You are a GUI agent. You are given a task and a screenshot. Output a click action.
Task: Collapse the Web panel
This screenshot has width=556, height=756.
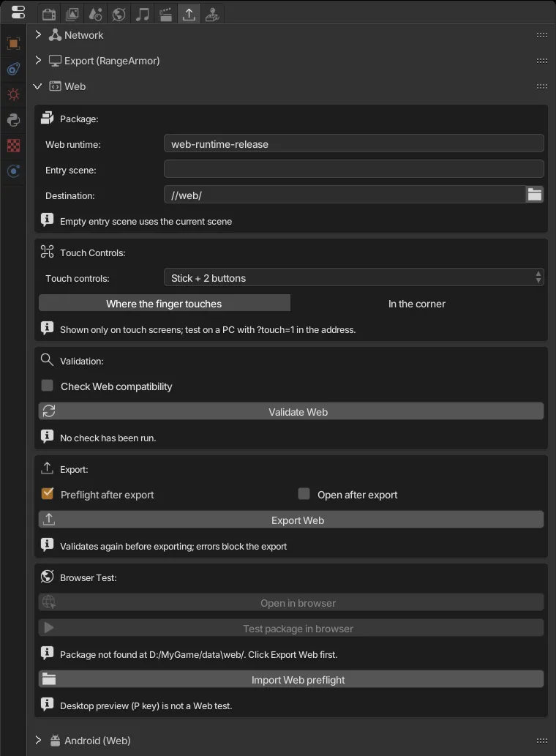37,86
